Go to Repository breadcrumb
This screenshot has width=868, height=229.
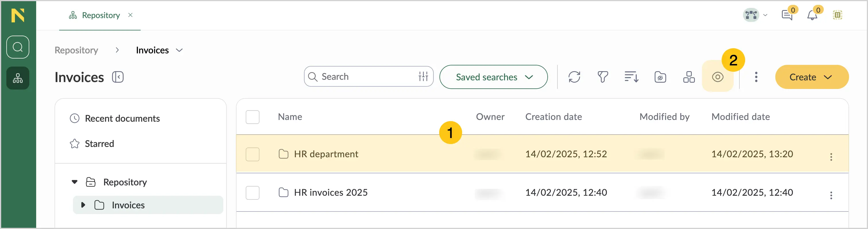pos(76,50)
